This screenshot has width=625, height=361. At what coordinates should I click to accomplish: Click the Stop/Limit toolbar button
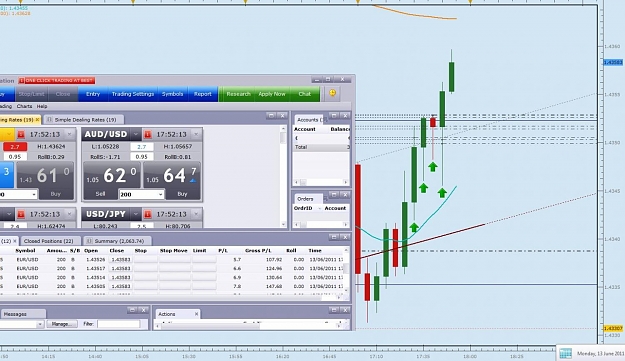tap(31, 94)
